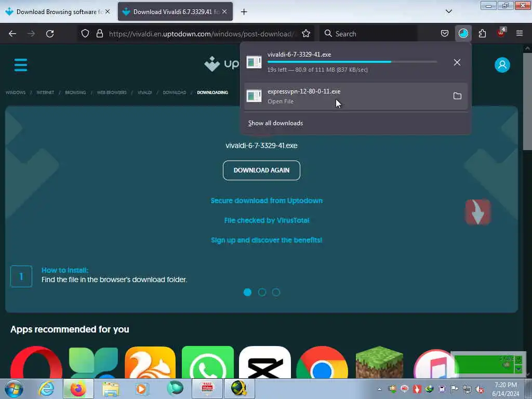The width and height of the screenshot is (532, 399).
Task: Go to WEB BROWSERS breadcrumb
Action: pos(112,92)
